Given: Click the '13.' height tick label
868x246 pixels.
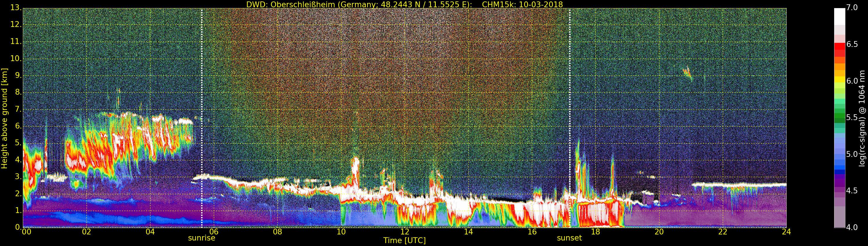Looking at the screenshot, I should (16, 8).
